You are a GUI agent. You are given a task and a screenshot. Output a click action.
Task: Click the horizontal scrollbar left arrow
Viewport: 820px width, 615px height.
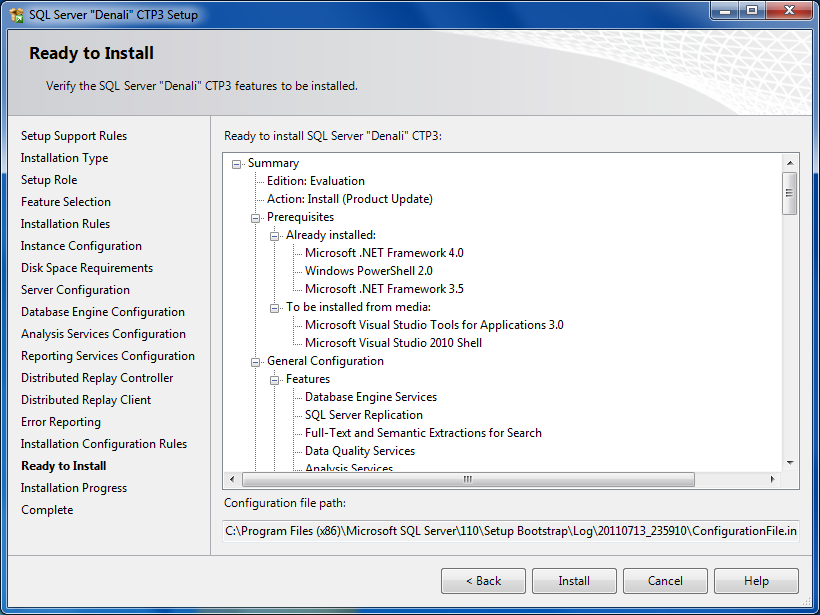tap(232, 479)
